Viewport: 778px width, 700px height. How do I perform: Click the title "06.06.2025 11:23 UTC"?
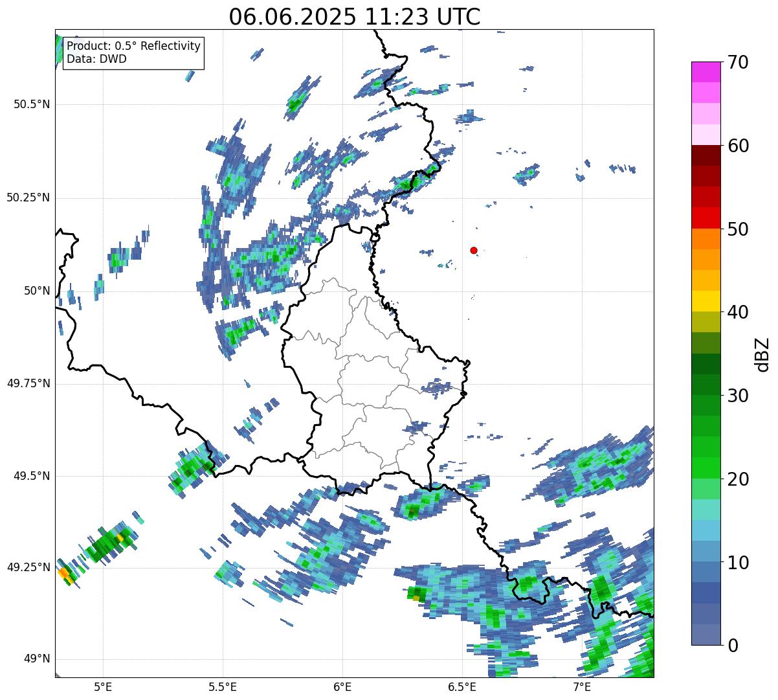click(x=355, y=17)
